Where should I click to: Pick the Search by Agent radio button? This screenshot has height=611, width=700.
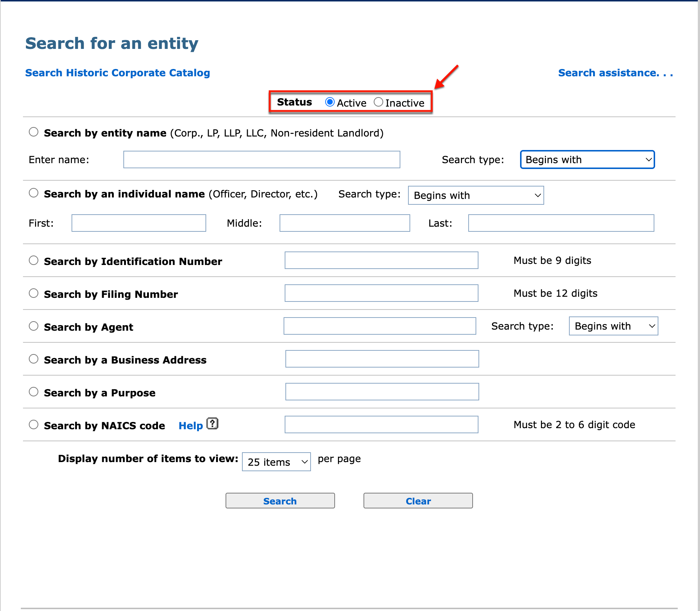(34, 326)
